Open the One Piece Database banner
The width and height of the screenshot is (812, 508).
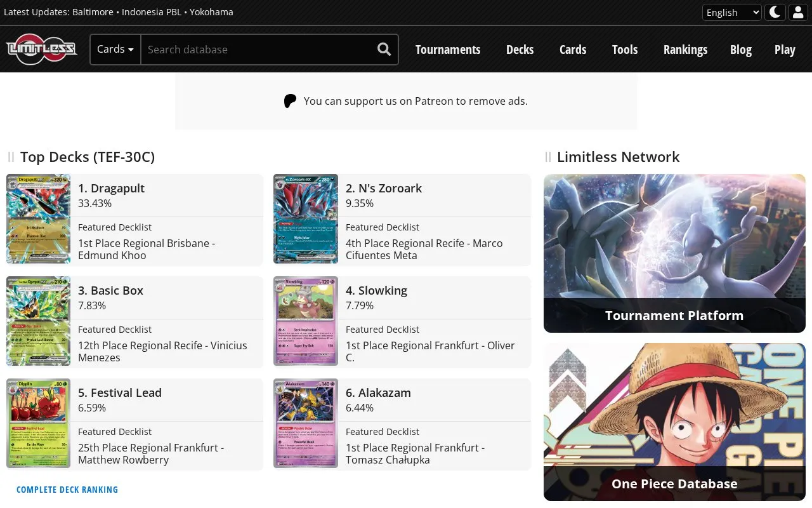pyautogui.click(x=674, y=422)
